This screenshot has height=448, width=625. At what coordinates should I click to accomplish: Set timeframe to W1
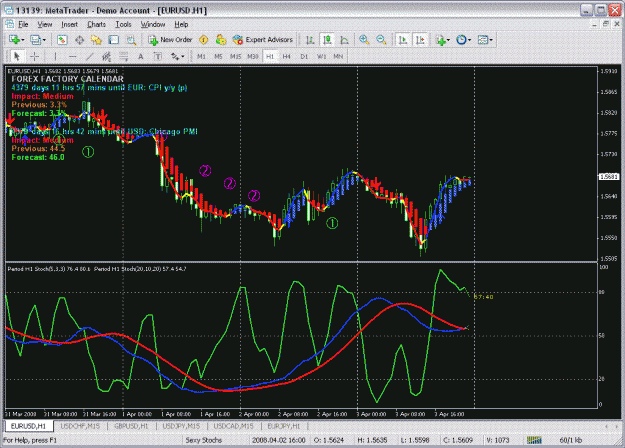click(321, 57)
